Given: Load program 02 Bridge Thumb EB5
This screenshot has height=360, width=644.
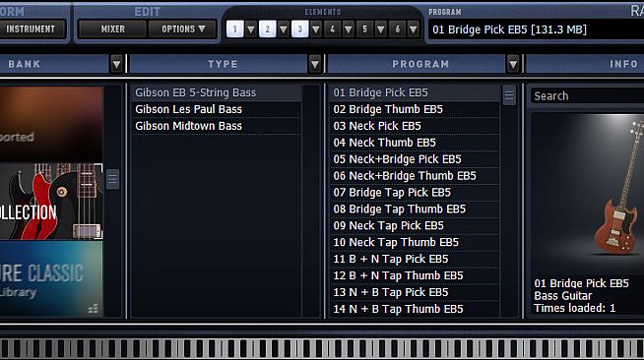Looking at the screenshot, I should click(x=415, y=109).
